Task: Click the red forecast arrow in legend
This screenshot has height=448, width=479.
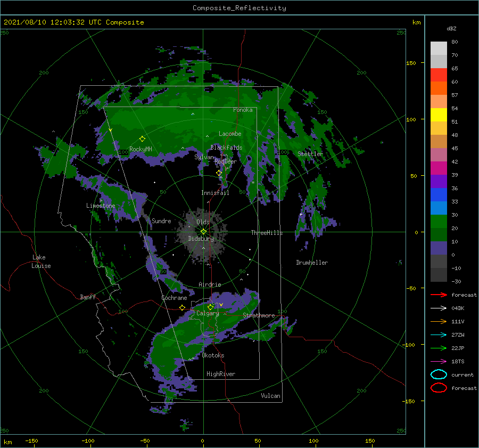Action: coord(439,295)
